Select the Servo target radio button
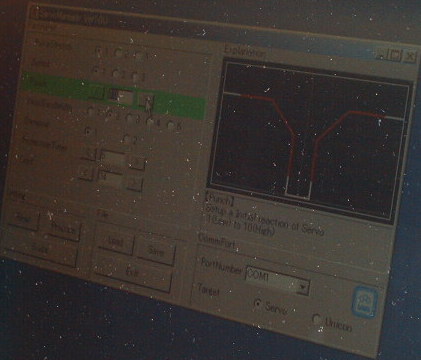Image resolution: width=421 pixels, height=360 pixels. point(258,303)
